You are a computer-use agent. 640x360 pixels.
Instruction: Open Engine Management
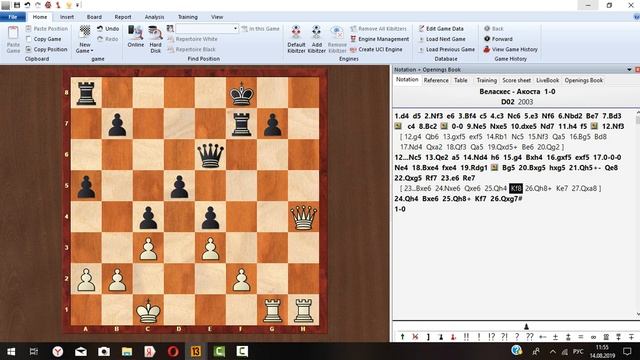(x=380, y=39)
